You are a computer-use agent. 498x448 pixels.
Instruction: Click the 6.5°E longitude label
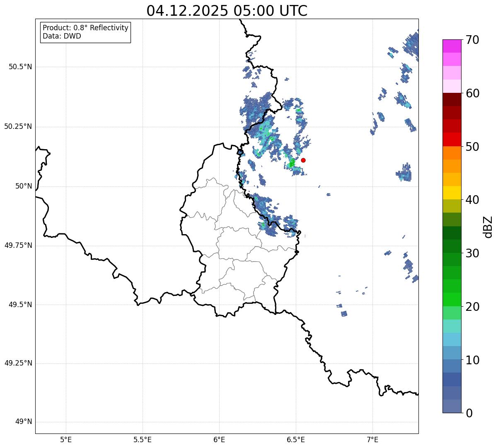[x=296, y=439]
